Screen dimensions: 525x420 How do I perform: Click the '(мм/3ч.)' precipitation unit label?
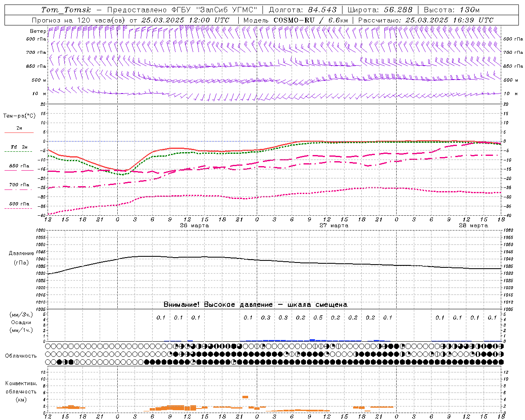click(21, 315)
